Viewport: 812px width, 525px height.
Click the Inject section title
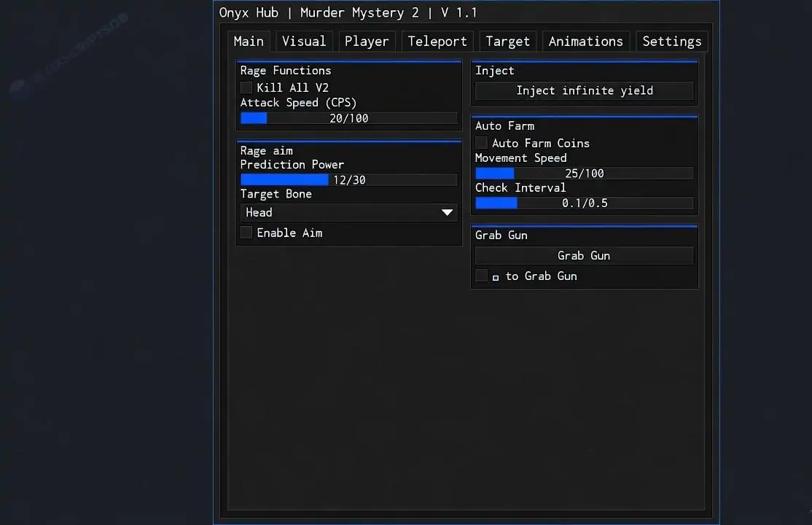(x=494, y=71)
